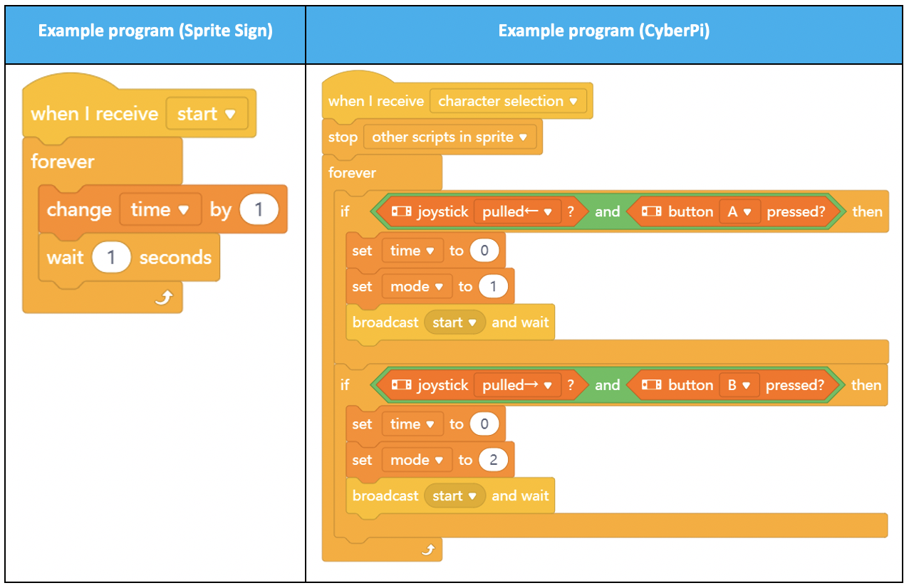The height and width of the screenshot is (588, 909).
Task: Open the 'character selection' message dropdown
Action: click(508, 101)
